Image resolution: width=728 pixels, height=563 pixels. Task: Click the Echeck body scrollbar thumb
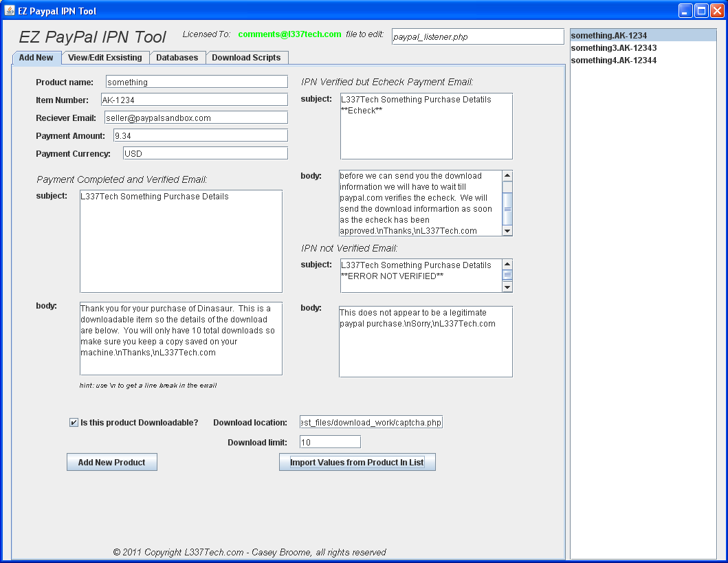tap(507, 209)
